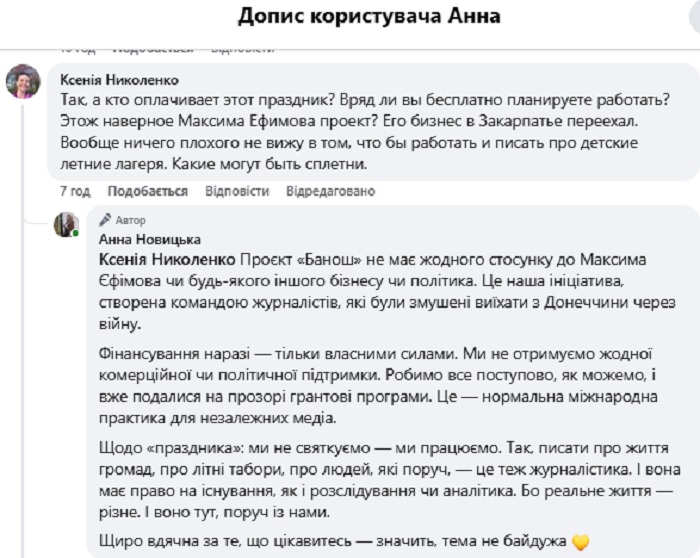
Task: Click the pencil author badge icon
Action: tap(105, 219)
